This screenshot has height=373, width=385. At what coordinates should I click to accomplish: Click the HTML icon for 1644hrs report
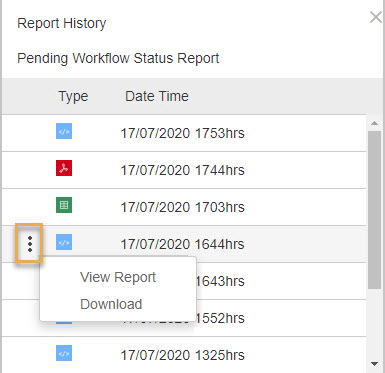[x=64, y=242]
